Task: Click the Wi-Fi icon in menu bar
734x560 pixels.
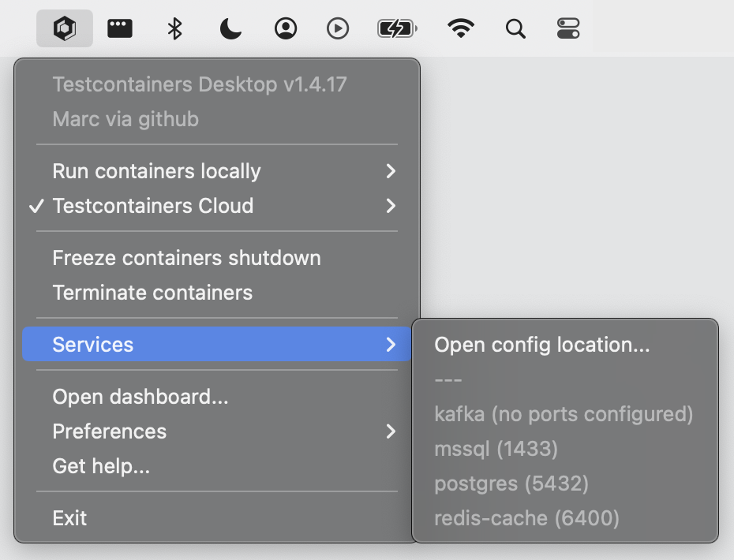Action: (461, 29)
